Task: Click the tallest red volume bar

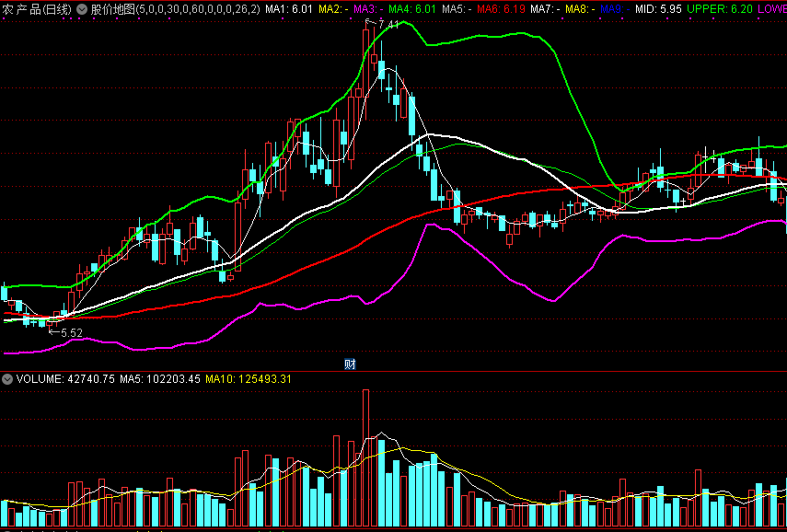Action: [x=366, y=457]
